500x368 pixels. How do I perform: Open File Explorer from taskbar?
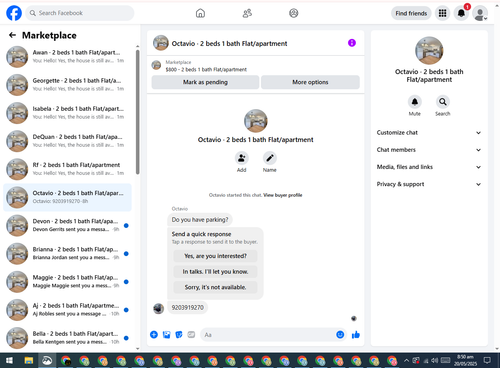(29, 360)
